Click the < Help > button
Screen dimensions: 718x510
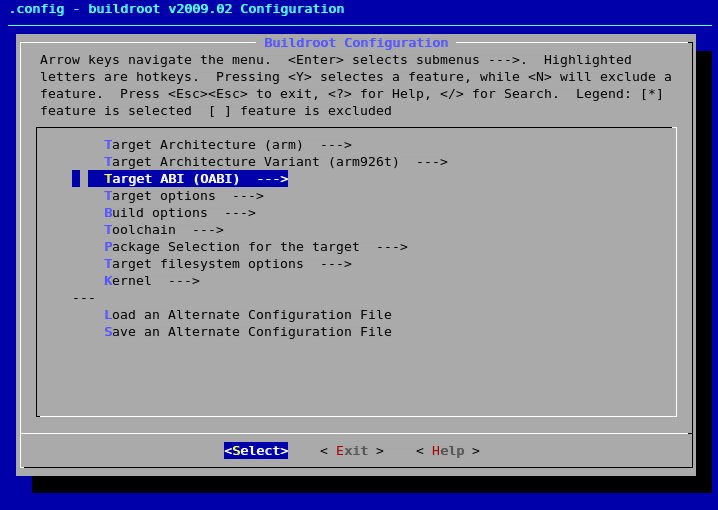pos(447,450)
